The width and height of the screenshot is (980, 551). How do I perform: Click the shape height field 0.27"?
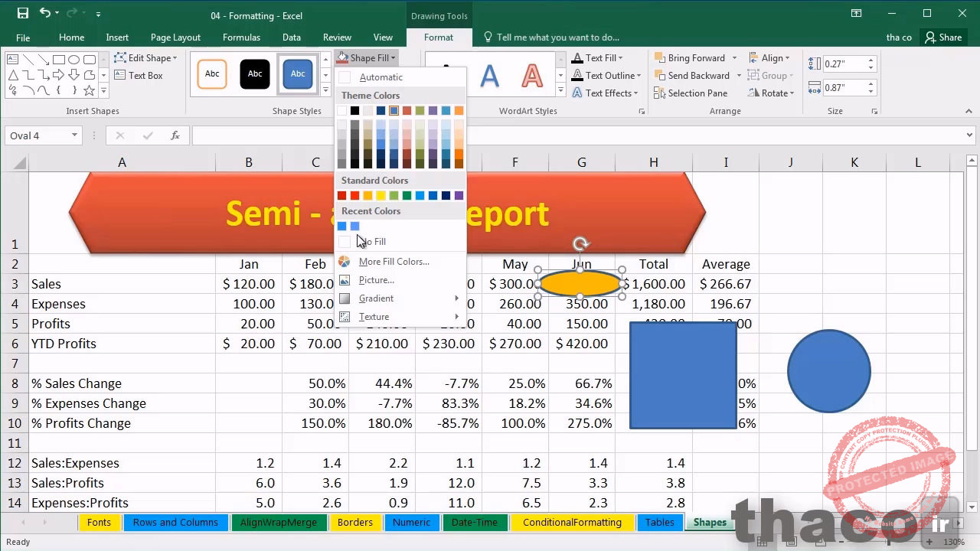coord(844,64)
